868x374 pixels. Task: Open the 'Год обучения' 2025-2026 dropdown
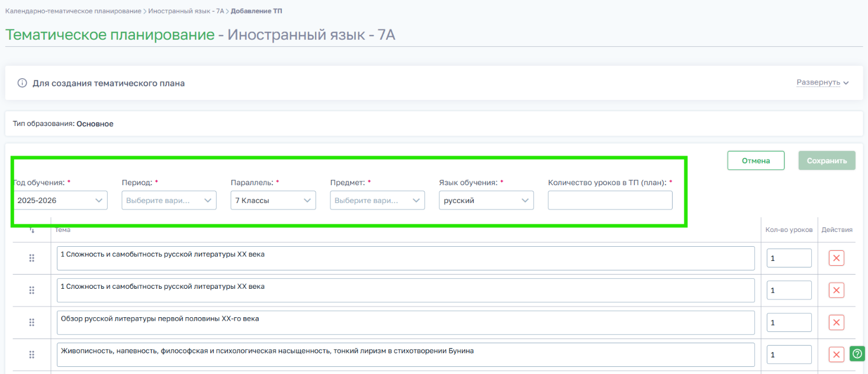[x=60, y=200]
